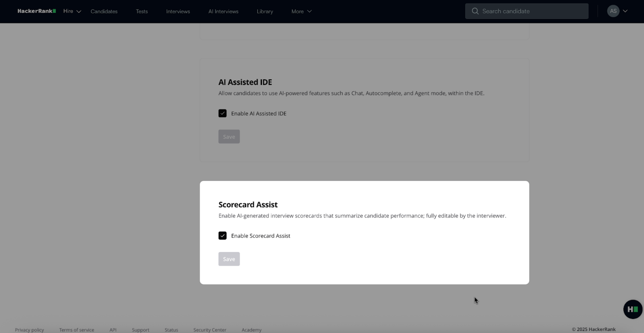Click the search magnifier icon
Image resolution: width=644 pixels, height=333 pixels.
click(475, 11)
